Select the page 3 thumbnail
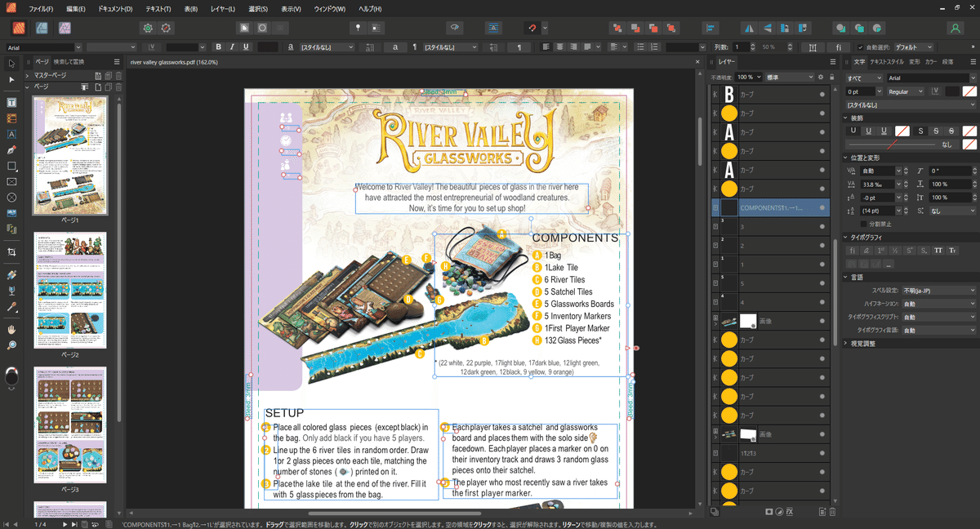 pos(69,425)
